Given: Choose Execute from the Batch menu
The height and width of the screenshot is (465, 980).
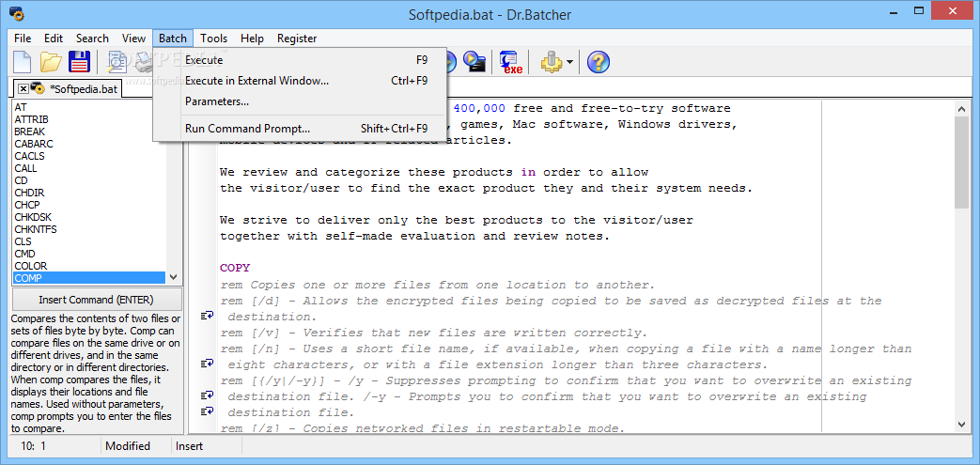Looking at the screenshot, I should pyautogui.click(x=301, y=60).
